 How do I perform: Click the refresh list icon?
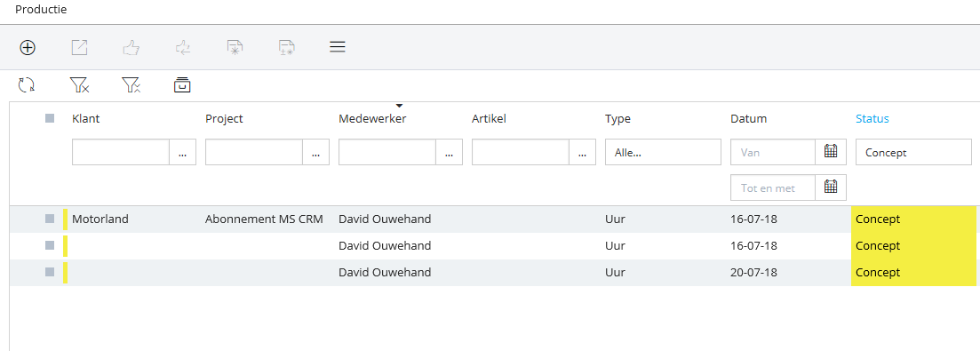tap(27, 85)
